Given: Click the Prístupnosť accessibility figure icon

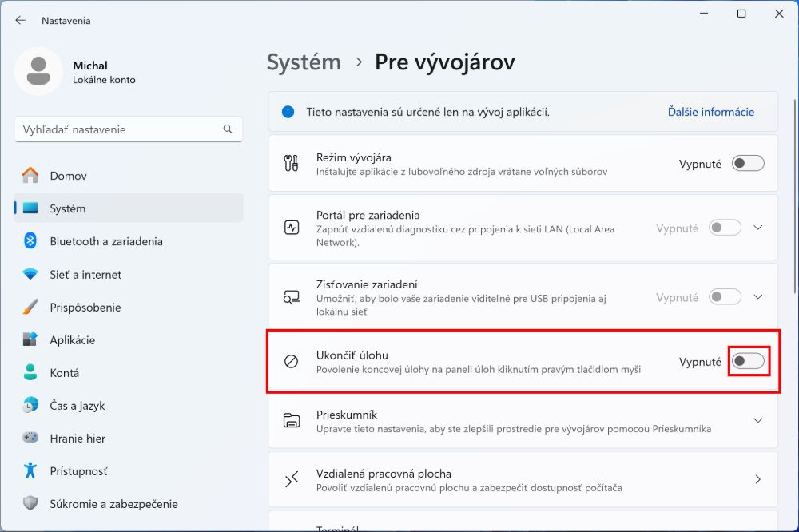Looking at the screenshot, I should tap(30, 470).
